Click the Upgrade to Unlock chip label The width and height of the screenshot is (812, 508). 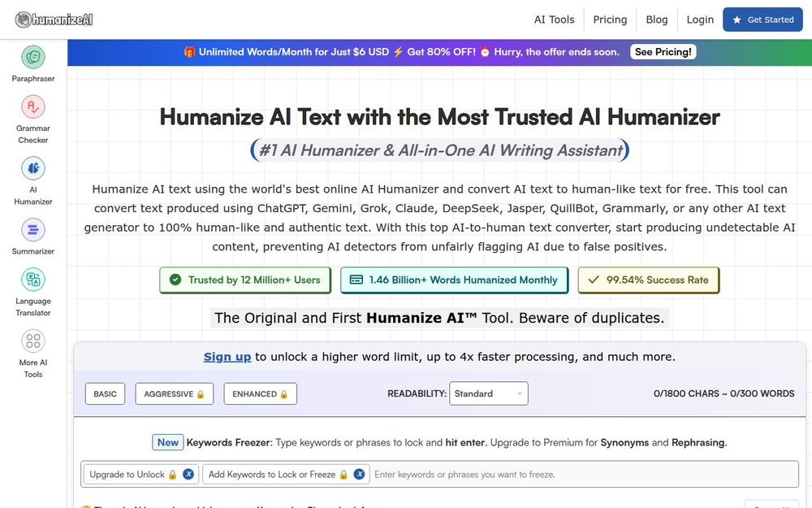tap(127, 475)
